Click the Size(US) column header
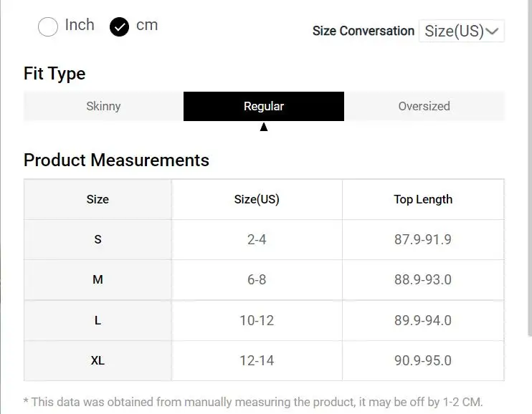532x414 pixels. click(257, 199)
